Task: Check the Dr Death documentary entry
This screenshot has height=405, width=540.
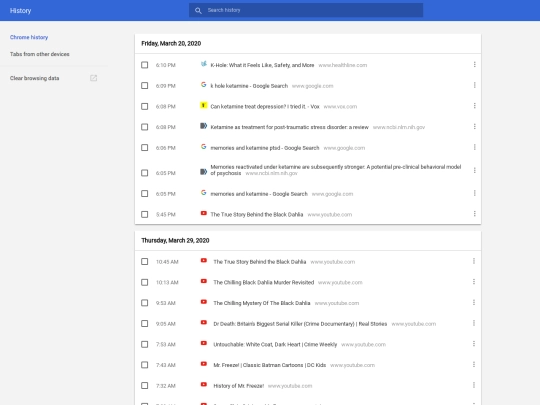Action: (145, 324)
